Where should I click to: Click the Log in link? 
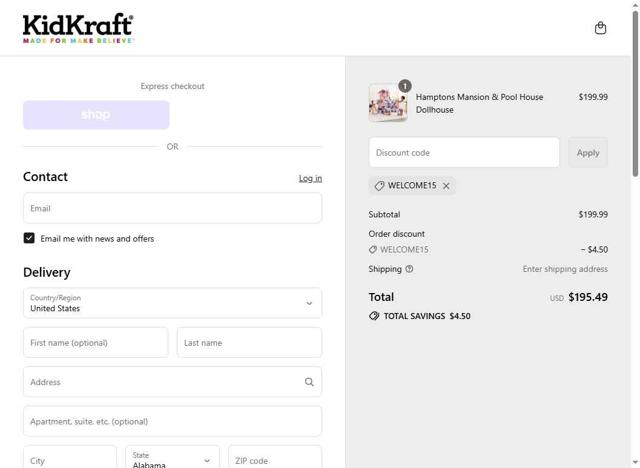310,178
